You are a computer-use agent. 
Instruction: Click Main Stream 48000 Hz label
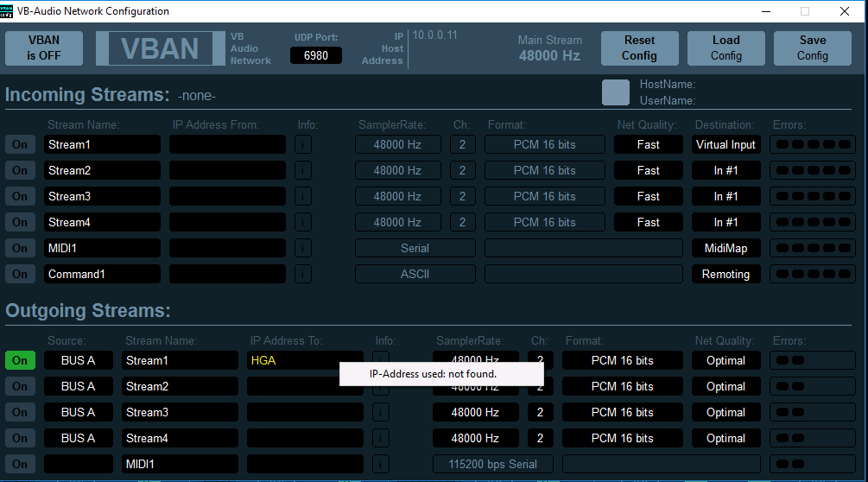(549, 48)
